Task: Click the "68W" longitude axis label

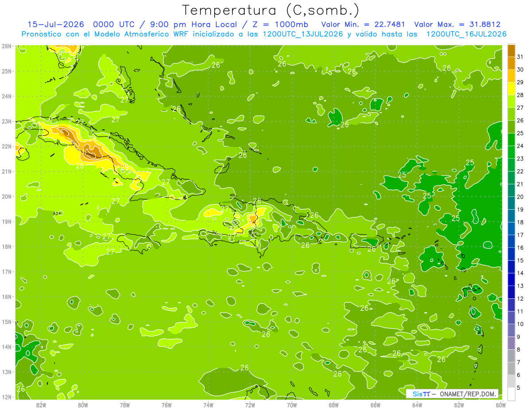Action: [x=333, y=405]
